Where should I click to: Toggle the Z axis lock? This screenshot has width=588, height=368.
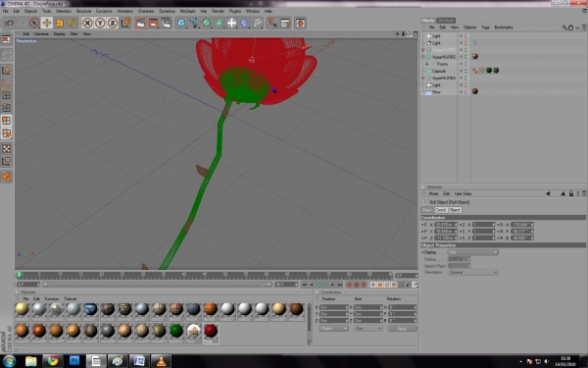113,23
